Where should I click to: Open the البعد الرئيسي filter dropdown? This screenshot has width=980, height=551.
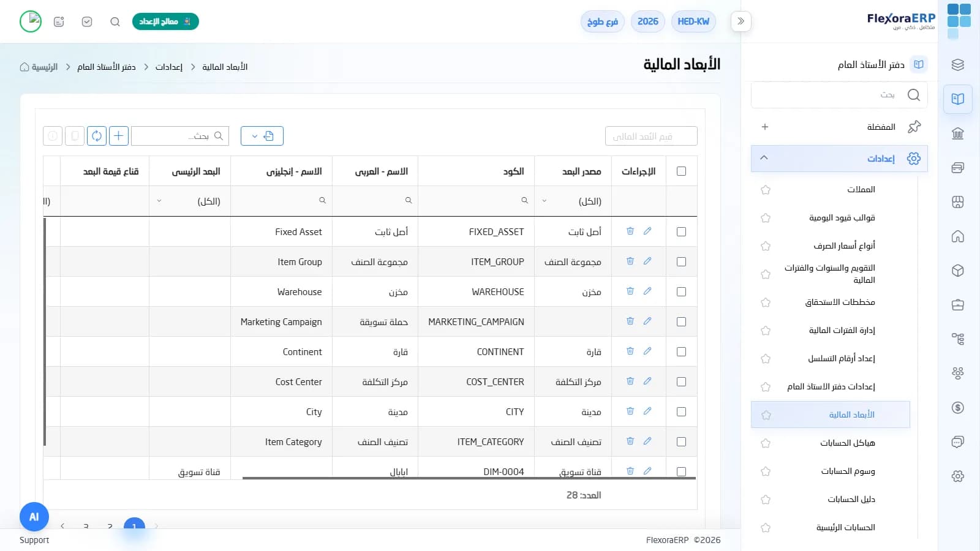pyautogui.click(x=190, y=201)
